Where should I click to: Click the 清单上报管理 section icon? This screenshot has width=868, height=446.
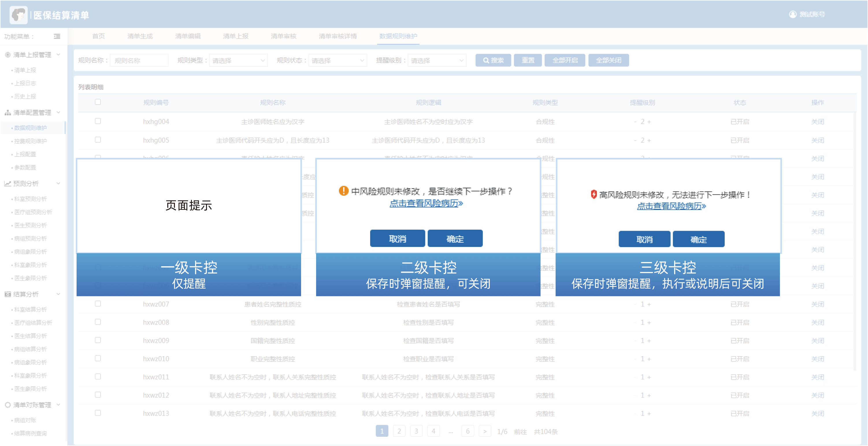click(8, 55)
